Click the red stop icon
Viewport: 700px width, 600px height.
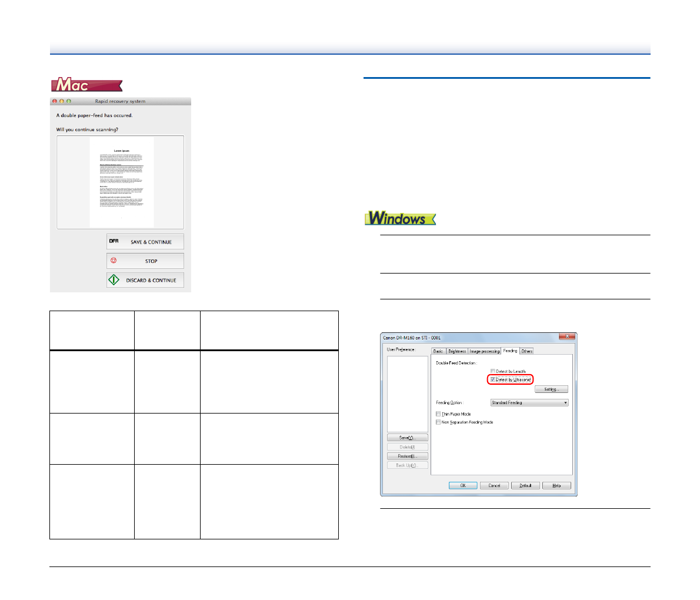pos(114,261)
